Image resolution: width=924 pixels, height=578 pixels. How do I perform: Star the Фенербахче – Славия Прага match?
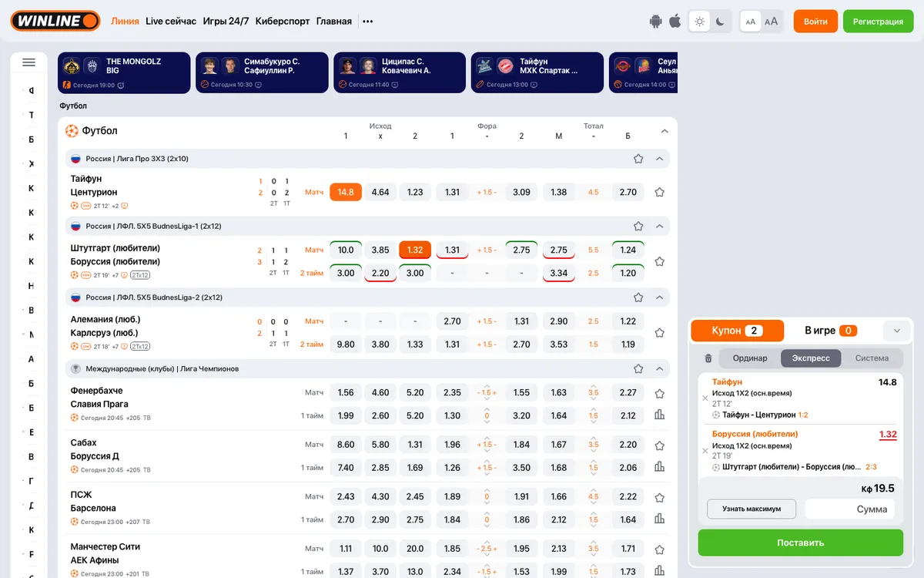point(659,393)
